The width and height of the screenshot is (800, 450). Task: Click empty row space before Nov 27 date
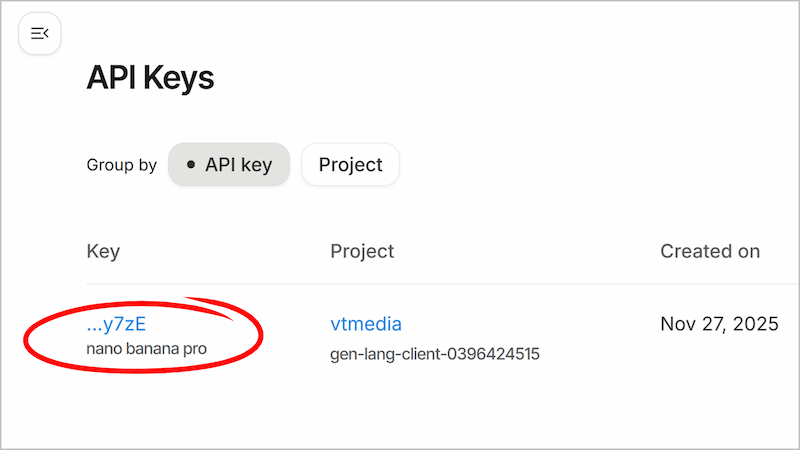[x=600, y=330]
